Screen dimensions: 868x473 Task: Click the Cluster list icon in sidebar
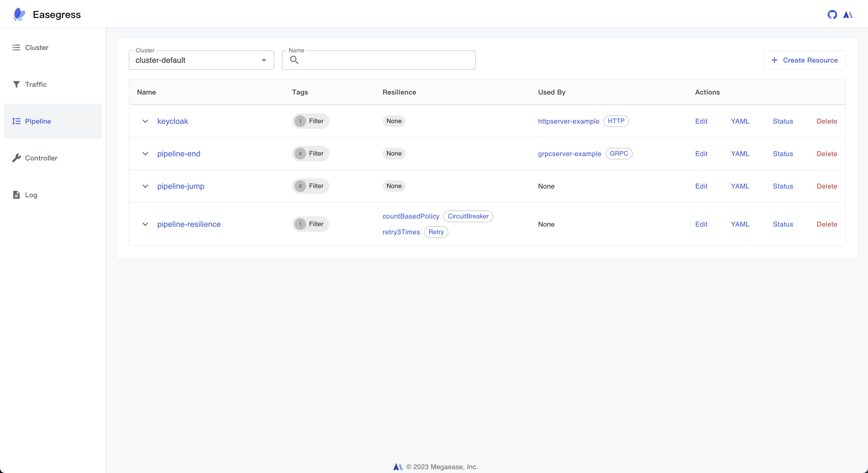pyautogui.click(x=16, y=47)
